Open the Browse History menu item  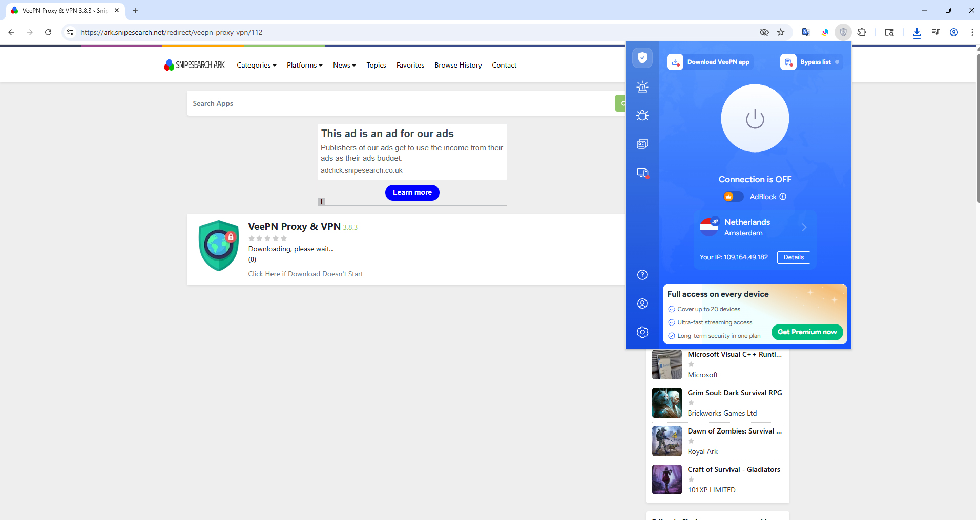[458, 65]
